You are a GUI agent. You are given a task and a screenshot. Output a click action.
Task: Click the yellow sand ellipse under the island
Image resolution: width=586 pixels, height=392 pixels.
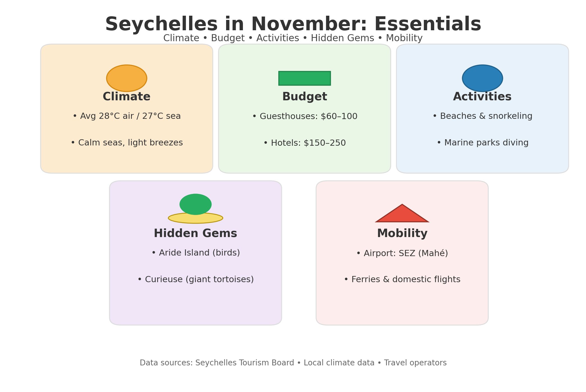[x=196, y=218]
